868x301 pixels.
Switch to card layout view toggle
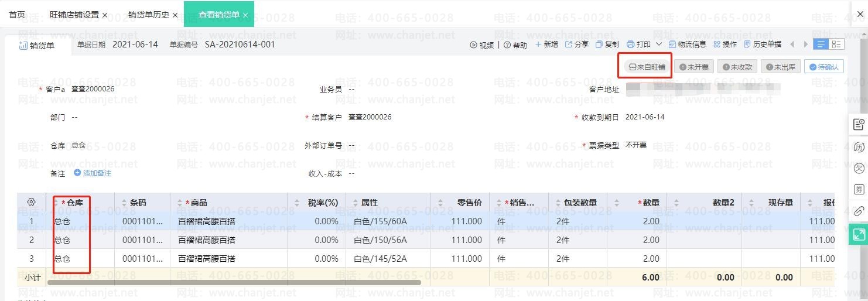836,45
